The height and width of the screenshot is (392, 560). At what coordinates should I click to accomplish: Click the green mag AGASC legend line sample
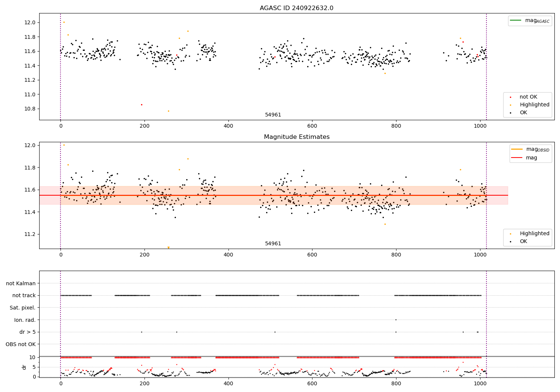516,20
